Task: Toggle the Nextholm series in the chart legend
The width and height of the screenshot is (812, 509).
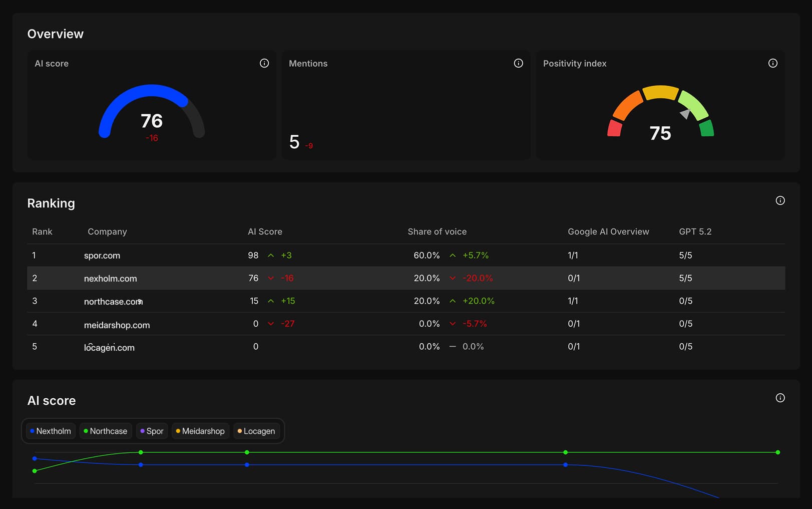Action: pyautogui.click(x=51, y=431)
